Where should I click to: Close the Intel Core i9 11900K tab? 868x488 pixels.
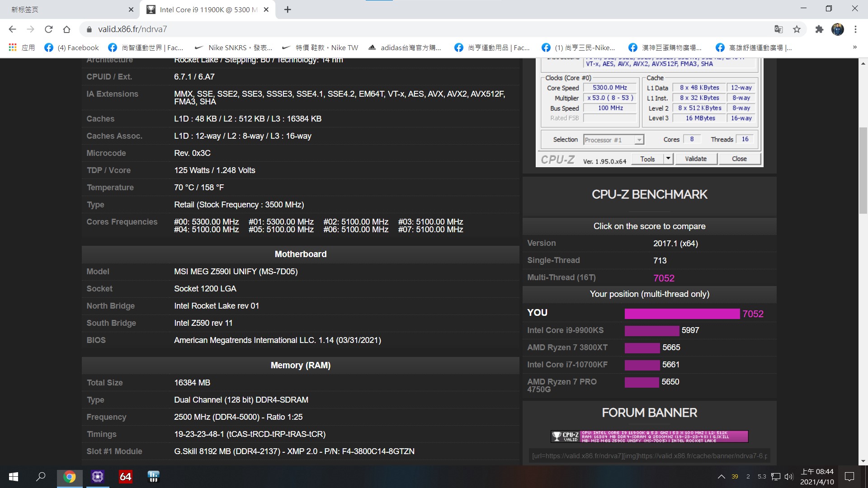pyautogui.click(x=266, y=9)
